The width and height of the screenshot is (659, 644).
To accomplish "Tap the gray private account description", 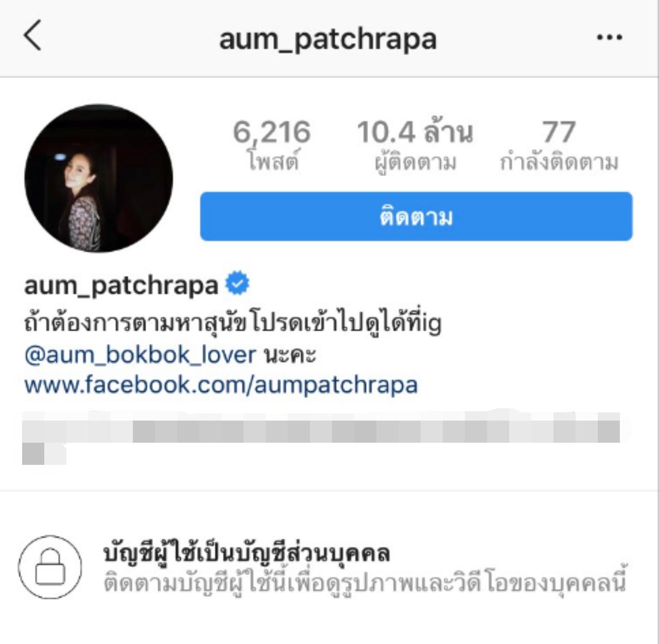I will [x=365, y=583].
